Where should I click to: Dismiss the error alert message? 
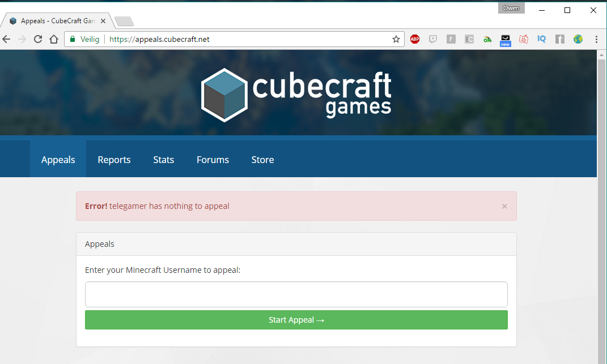[504, 206]
